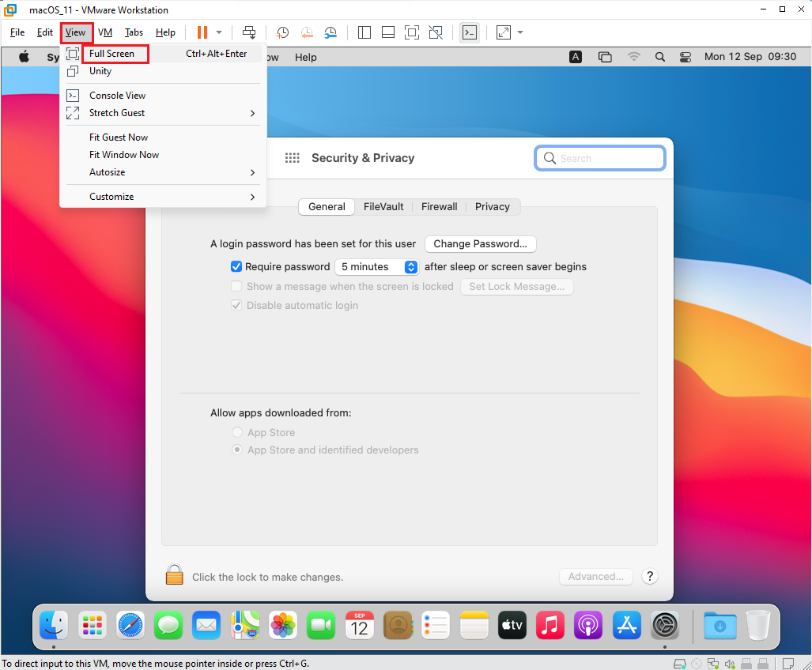Toggle Show a message when screen is locked
Viewport: 812px width, 670px height.
click(x=236, y=287)
